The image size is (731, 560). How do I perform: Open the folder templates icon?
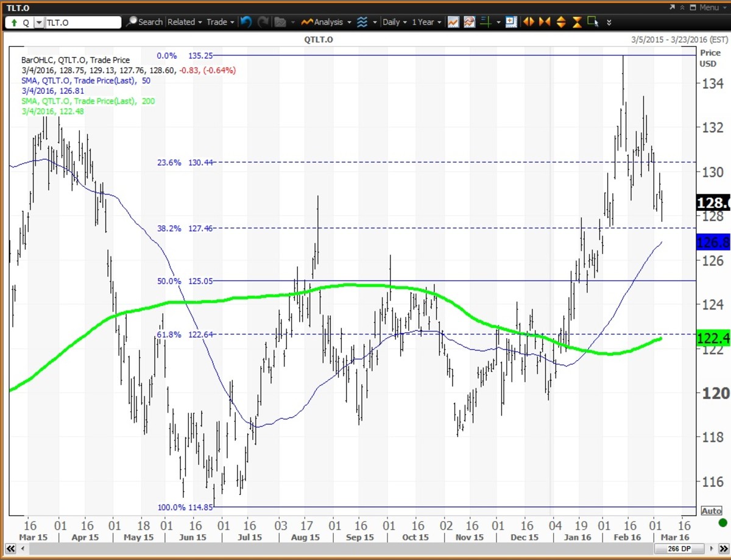280,22
